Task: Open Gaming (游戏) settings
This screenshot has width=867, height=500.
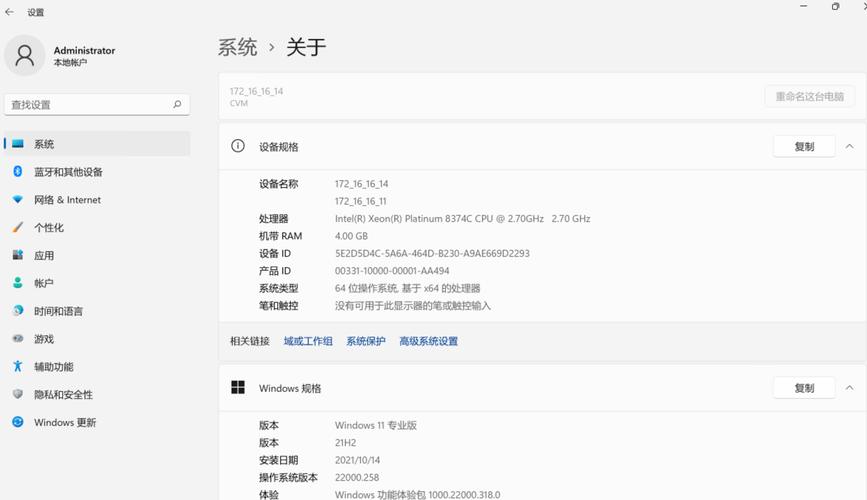Action: (x=97, y=338)
